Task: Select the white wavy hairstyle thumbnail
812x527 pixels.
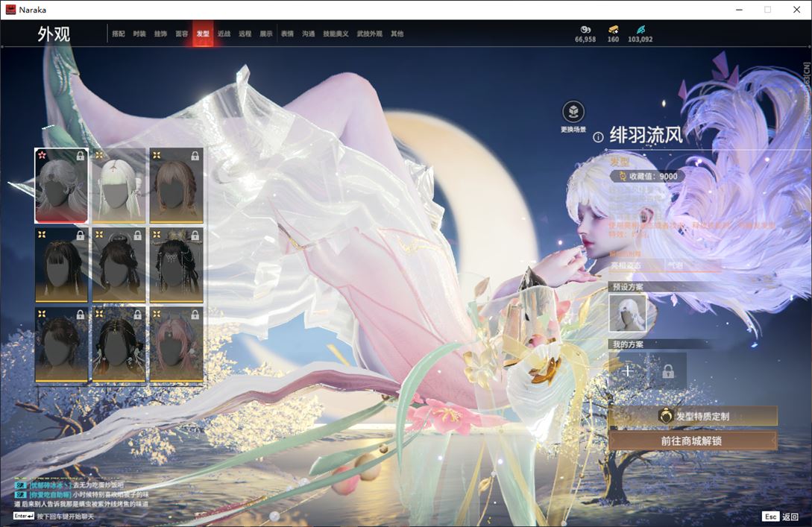Action: (x=61, y=186)
